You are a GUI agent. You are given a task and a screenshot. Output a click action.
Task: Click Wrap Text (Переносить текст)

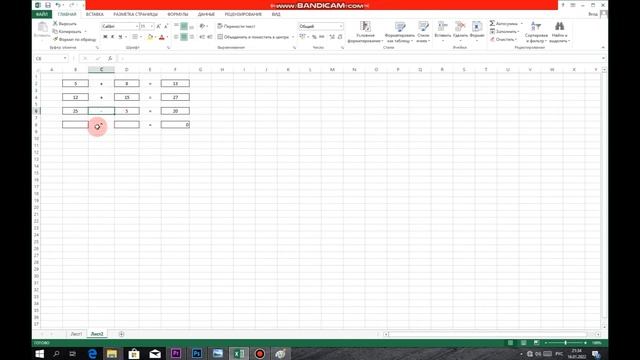(x=236, y=26)
